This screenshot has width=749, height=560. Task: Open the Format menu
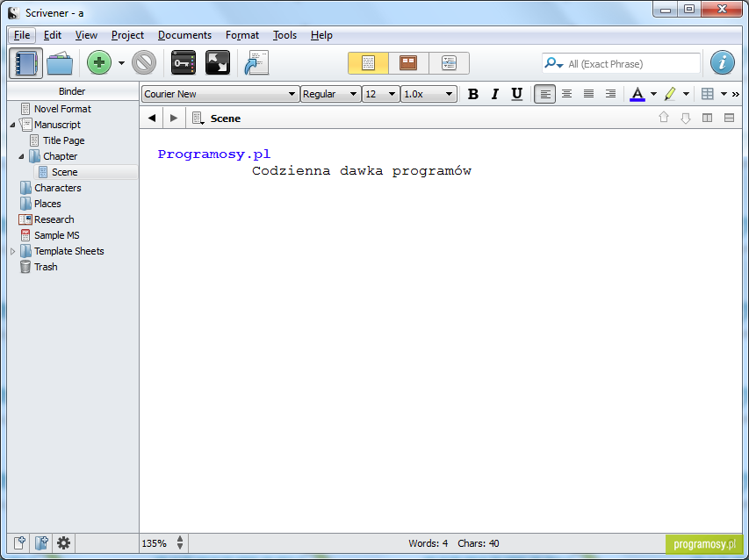(242, 35)
